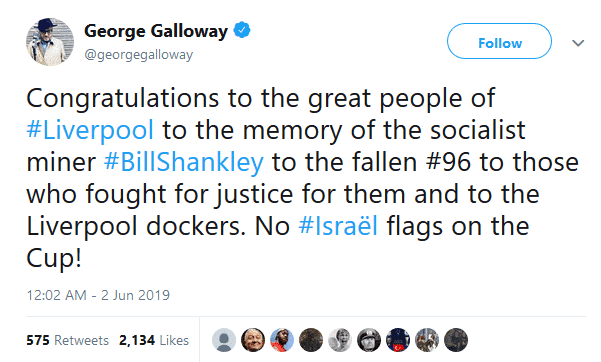Select the sixth liker avatar with hat

tap(369, 340)
